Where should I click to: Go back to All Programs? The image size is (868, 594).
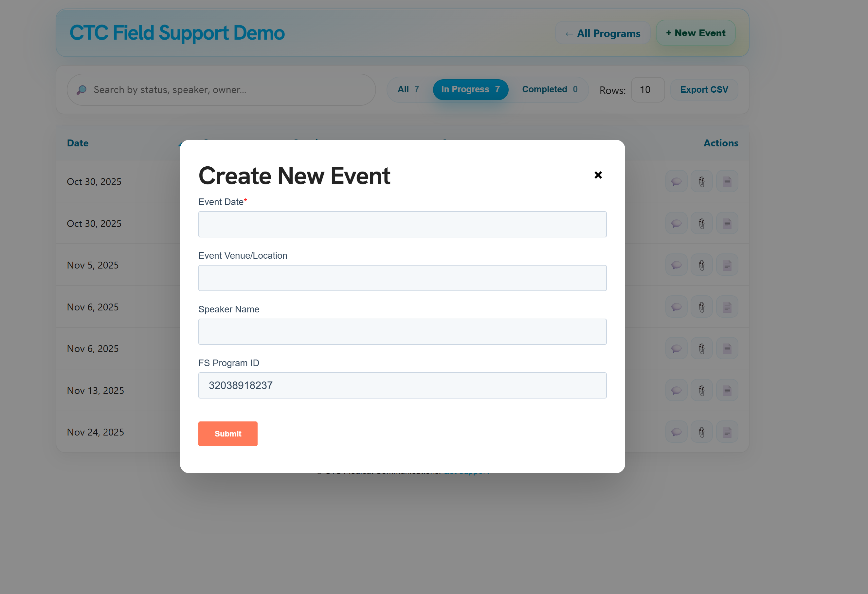coord(602,33)
